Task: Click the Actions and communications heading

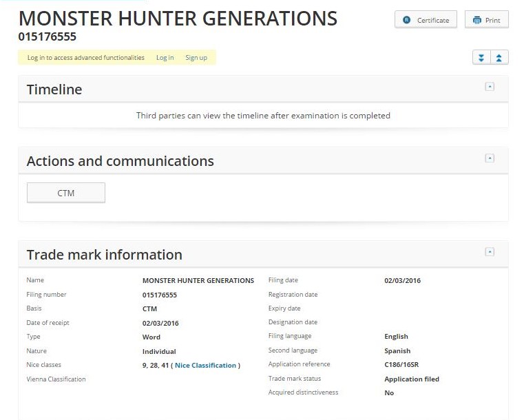Action: pyautogui.click(x=120, y=161)
